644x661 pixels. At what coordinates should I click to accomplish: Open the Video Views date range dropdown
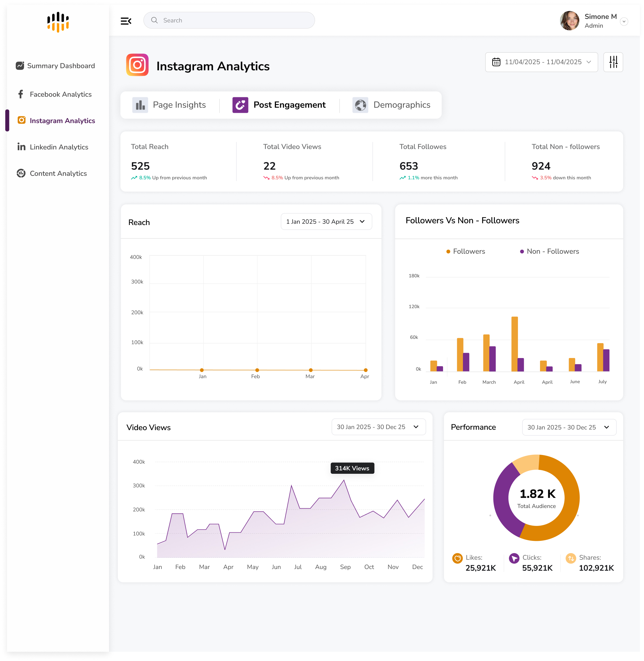click(378, 427)
